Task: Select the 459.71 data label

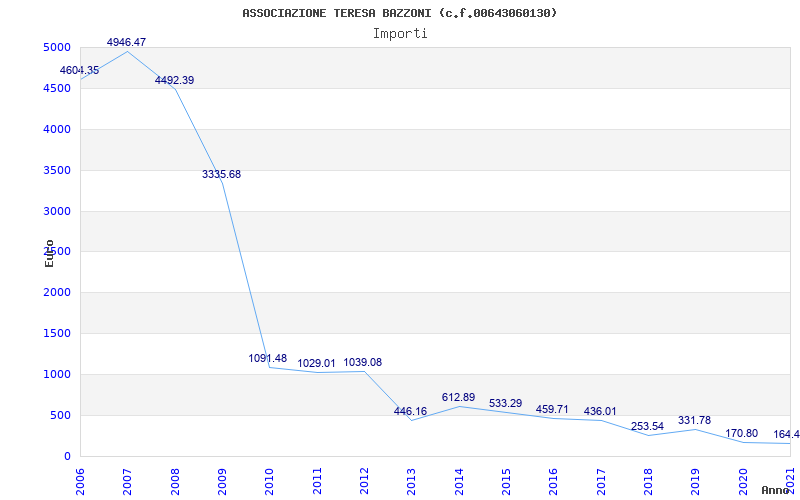Action: 552,410
